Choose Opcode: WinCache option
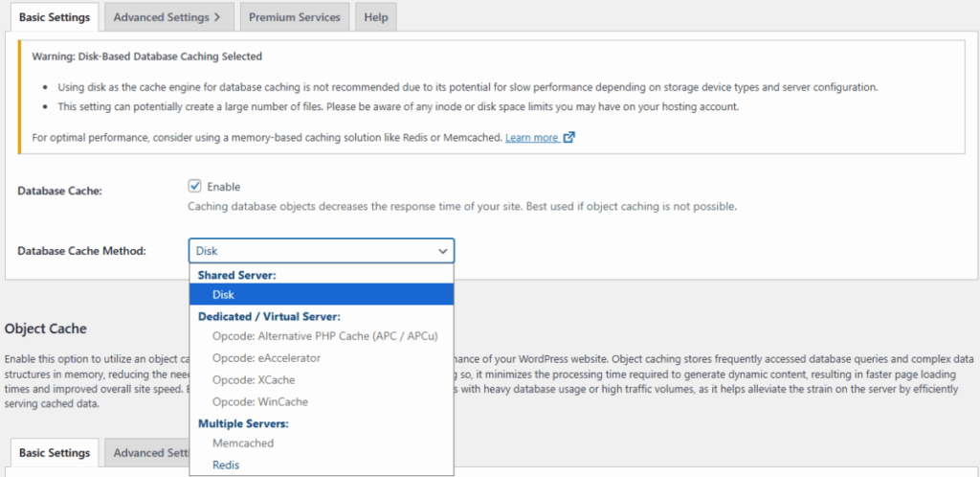The width and height of the screenshot is (980, 477). coord(260,401)
